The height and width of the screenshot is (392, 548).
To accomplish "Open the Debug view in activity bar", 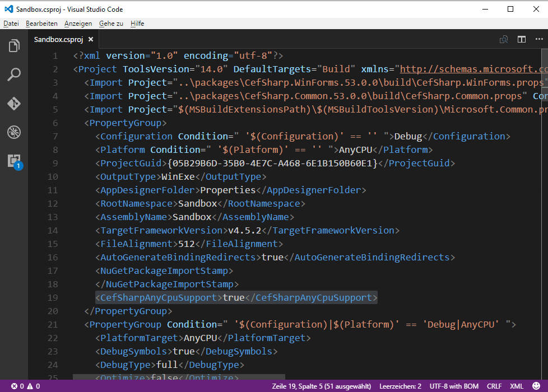I will [14, 132].
